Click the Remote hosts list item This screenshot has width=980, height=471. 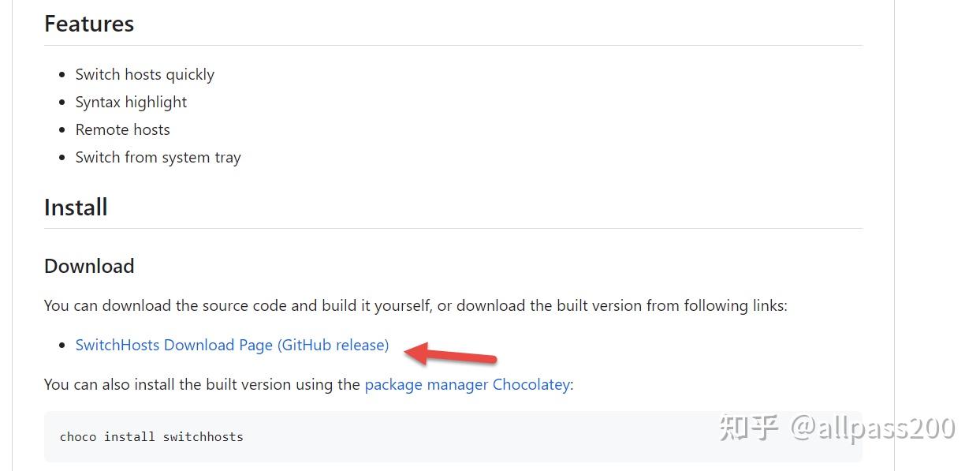pyautogui.click(x=122, y=129)
